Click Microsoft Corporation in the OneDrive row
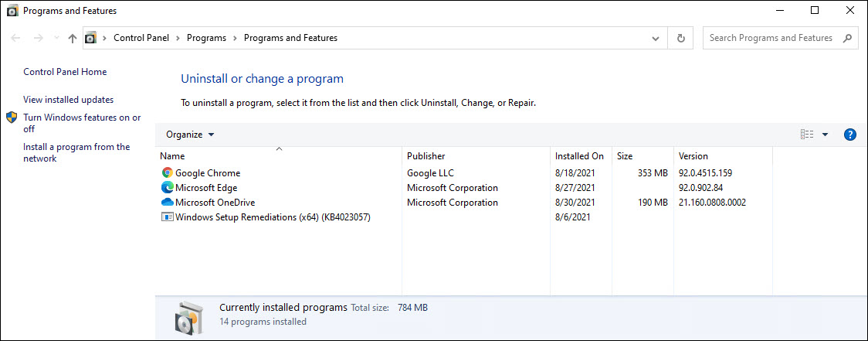 453,203
